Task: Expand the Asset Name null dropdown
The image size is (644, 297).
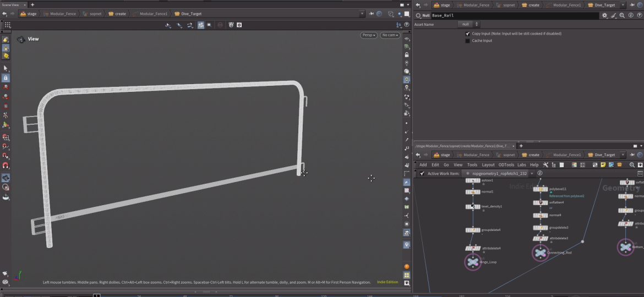Action: click(469, 25)
